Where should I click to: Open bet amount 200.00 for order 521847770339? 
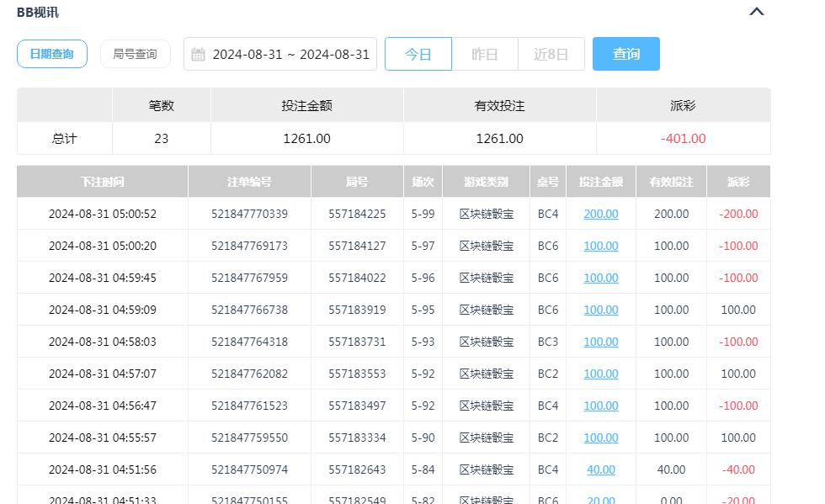point(600,214)
